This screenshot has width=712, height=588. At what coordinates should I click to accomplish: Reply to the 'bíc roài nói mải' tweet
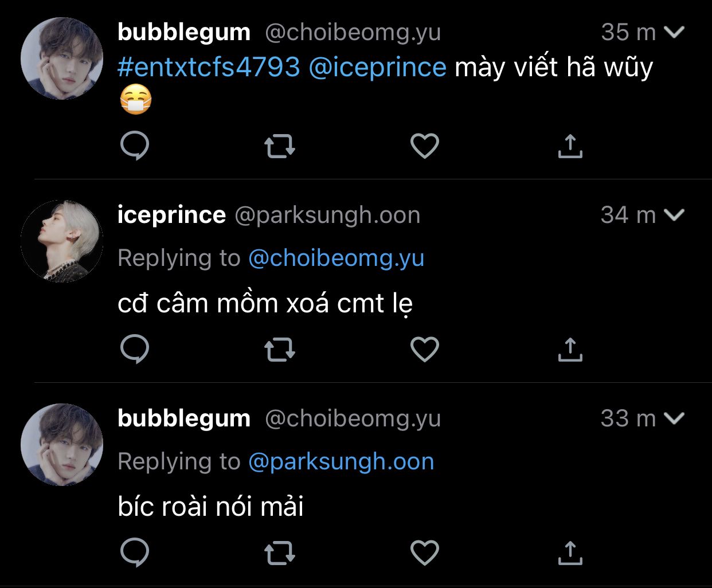point(135,552)
